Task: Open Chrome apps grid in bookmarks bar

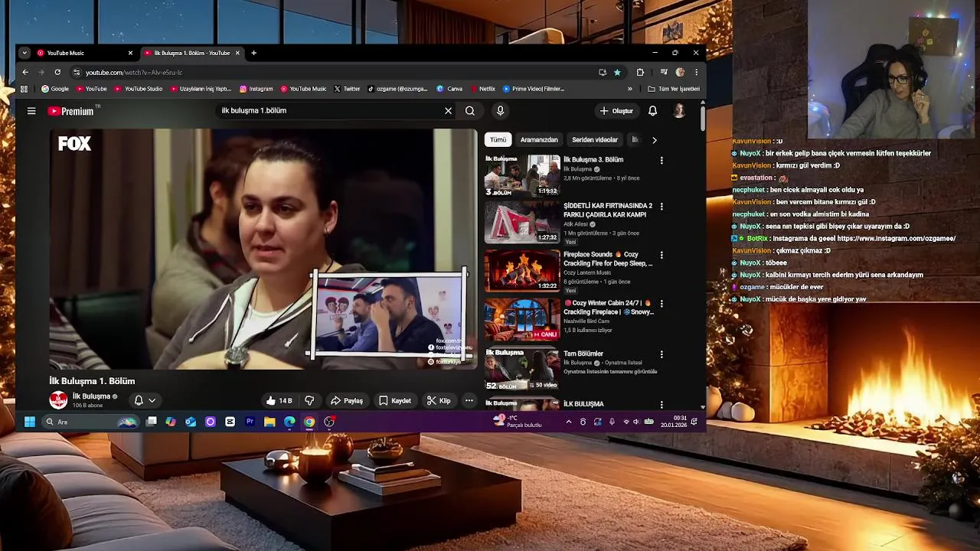Action: pos(25,89)
